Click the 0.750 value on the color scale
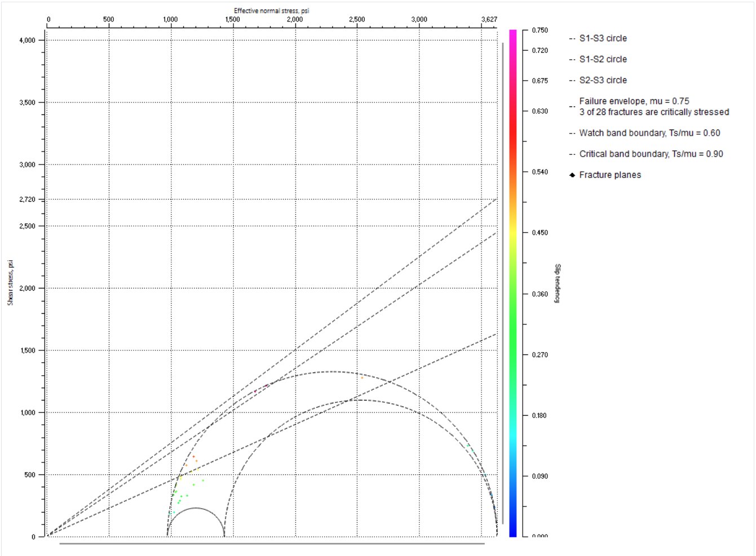The width and height of the screenshot is (756, 556). (x=540, y=30)
